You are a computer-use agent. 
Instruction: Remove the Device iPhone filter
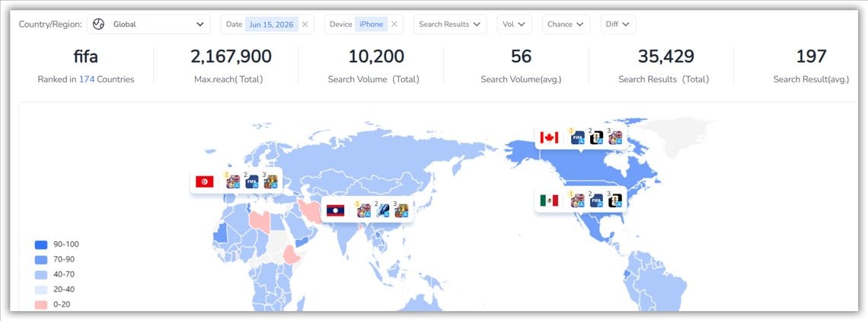(394, 24)
